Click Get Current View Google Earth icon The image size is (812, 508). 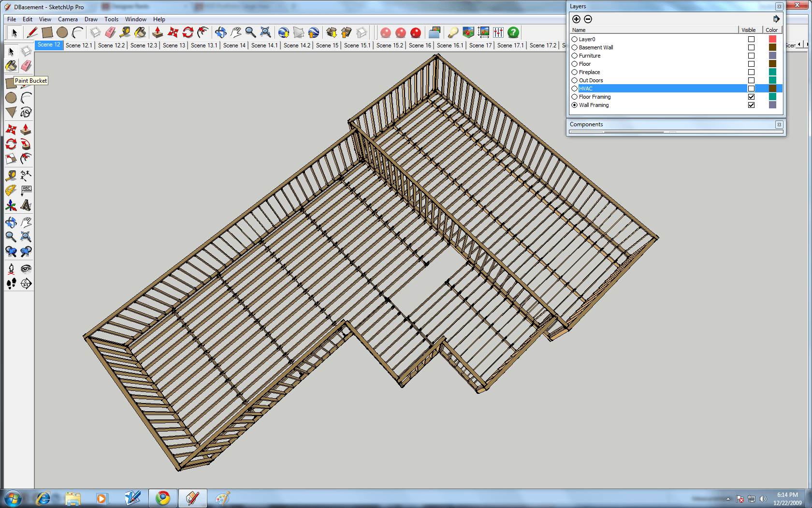[x=284, y=32]
